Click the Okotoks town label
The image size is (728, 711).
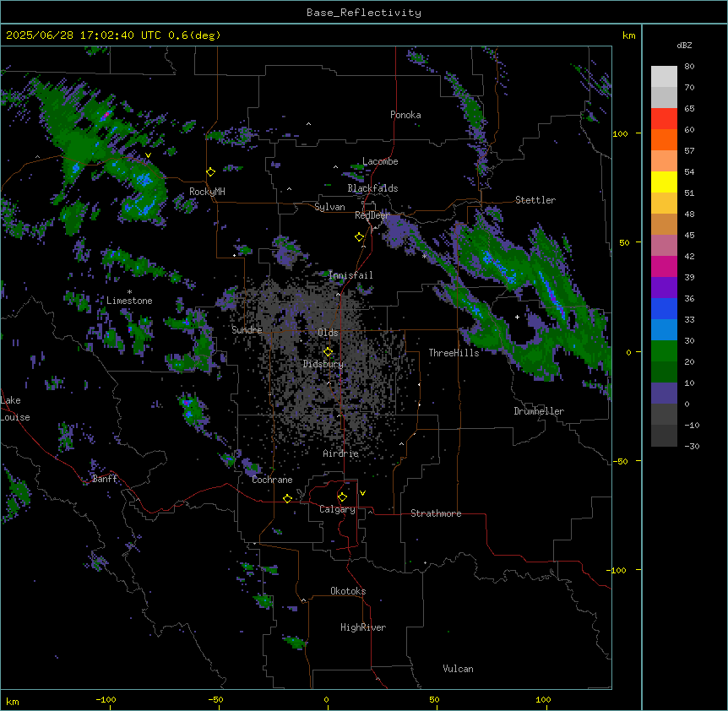click(x=348, y=591)
